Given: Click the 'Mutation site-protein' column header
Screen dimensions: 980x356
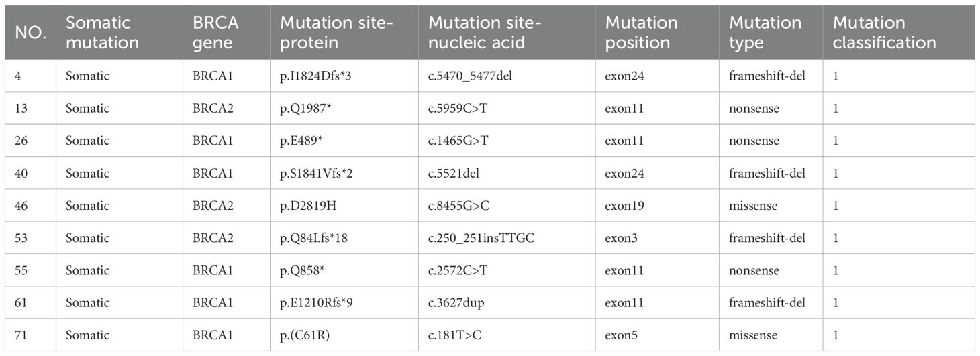Looking at the screenshot, I should tap(336, 33).
